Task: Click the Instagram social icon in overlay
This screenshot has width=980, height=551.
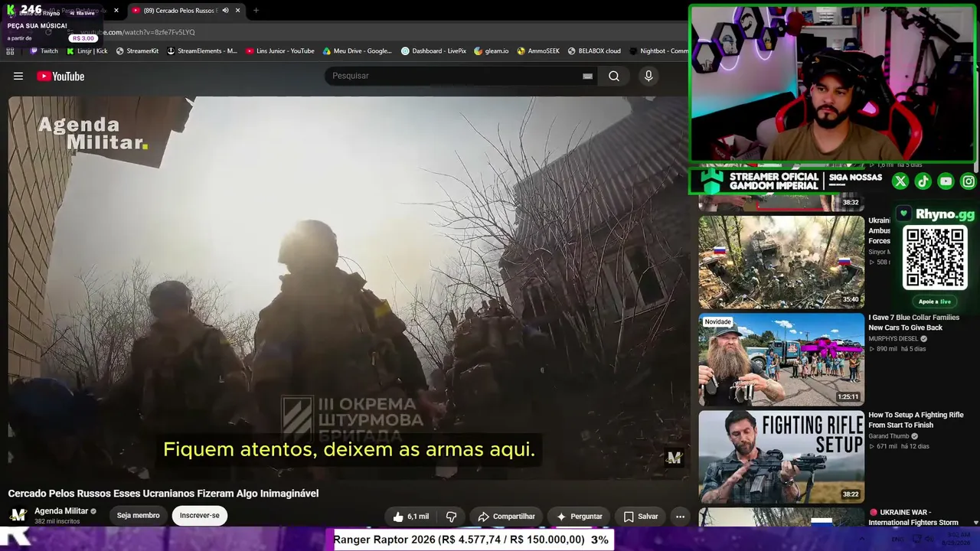Action: click(x=969, y=181)
